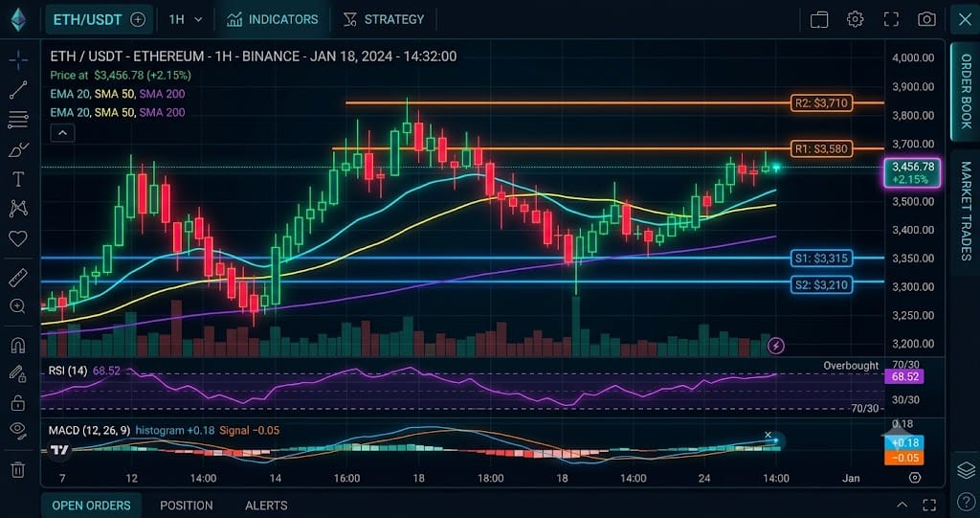Screen dimensions: 980x518
Task: Open the 1H timeframe dropdown
Action: [186, 19]
